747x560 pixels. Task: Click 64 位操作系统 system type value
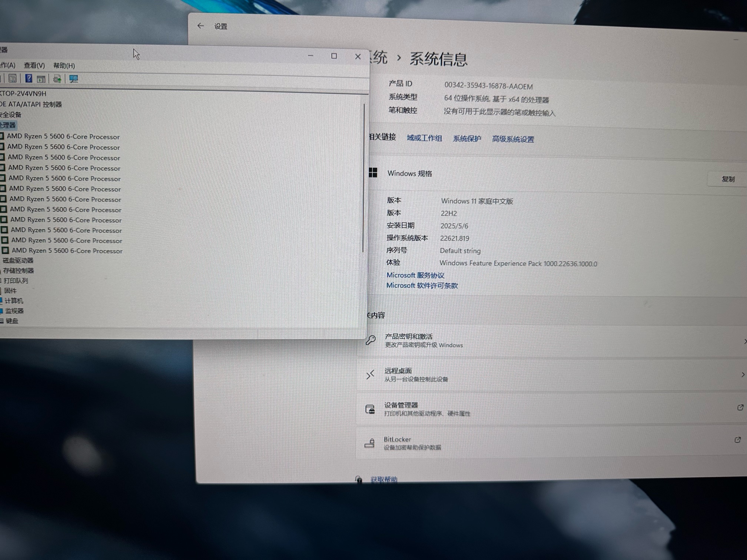(496, 99)
